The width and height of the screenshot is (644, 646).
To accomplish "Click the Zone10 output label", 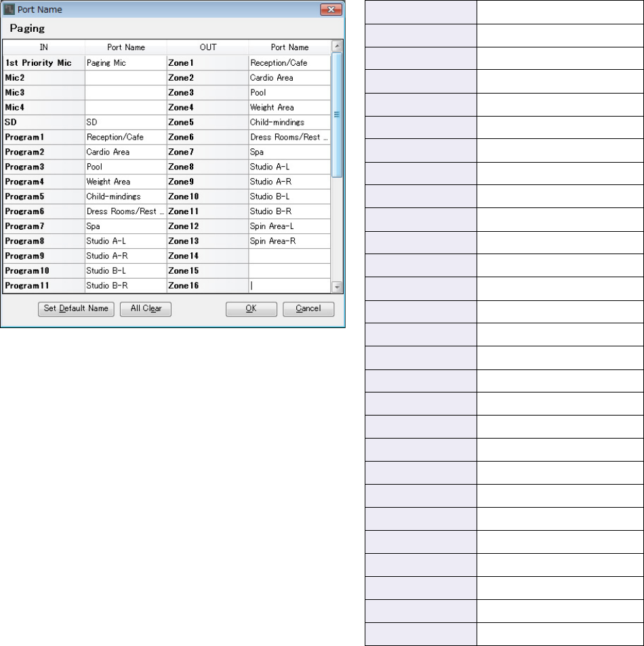I will coord(207,196).
